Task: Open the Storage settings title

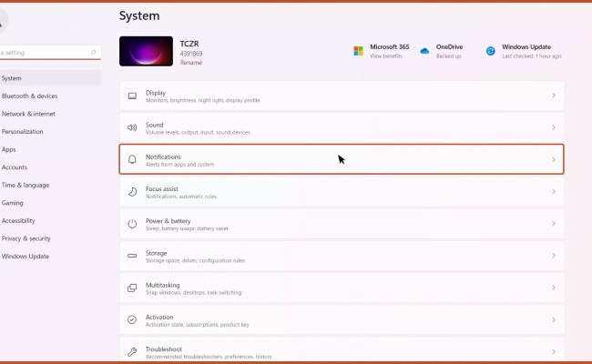Action: [156, 253]
